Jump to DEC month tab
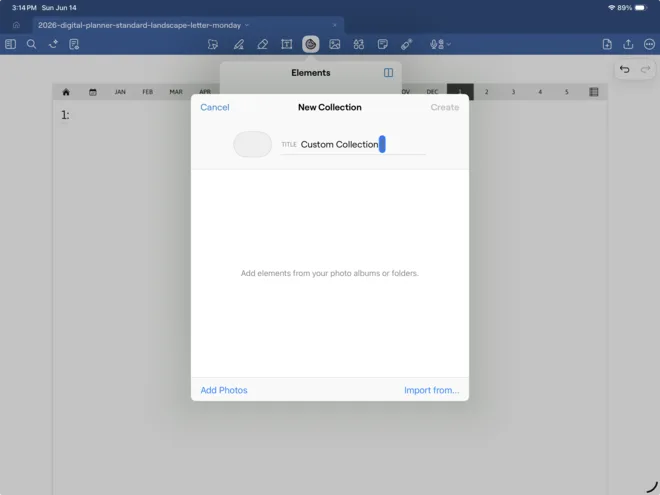 [432, 92]
